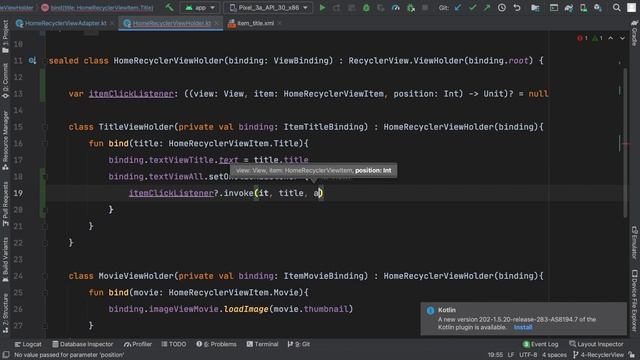640x360 pixels.
Task: Click the editor vertical scrollbar
Action: 625,143
